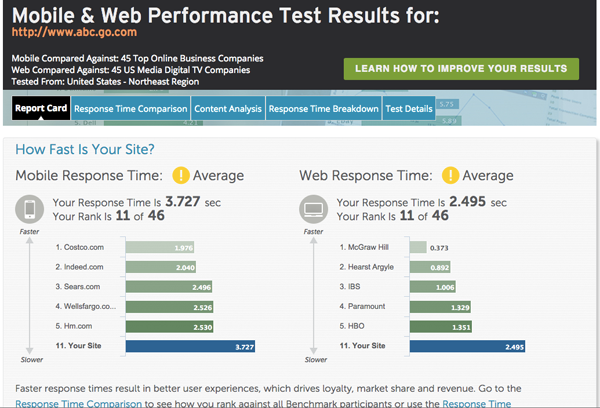The height and width of the screenshot is (408, 600).
Task: Click the '2. Hearst Argyle' label
Action: pos(367,267)
